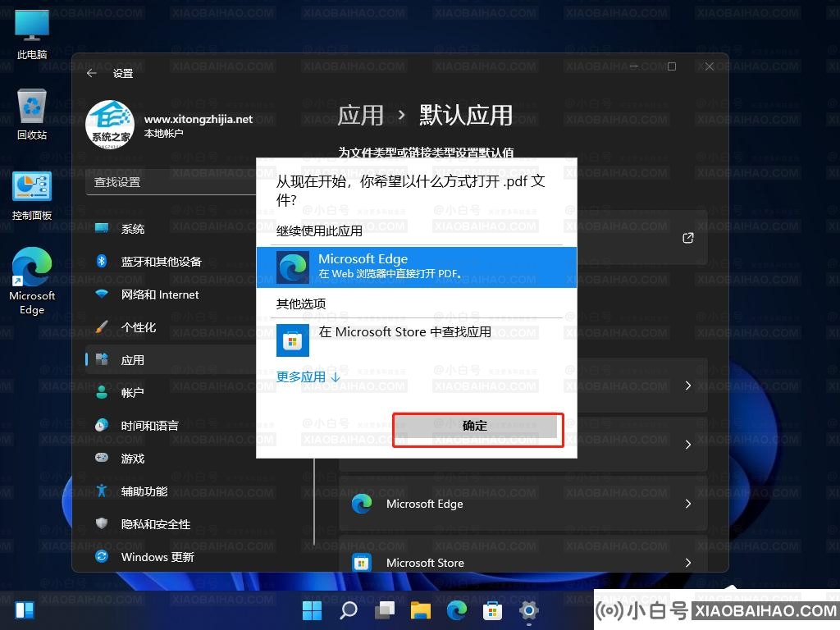Click the Edge icon in the app list
The image size is (840, 630).
tap(362, 504)
